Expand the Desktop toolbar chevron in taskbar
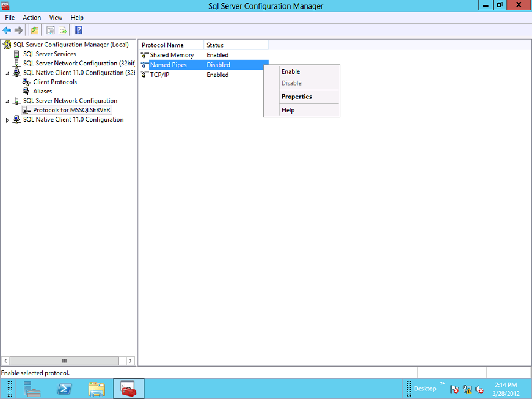Screen dimensions: 532x399 tap(442, 383)
